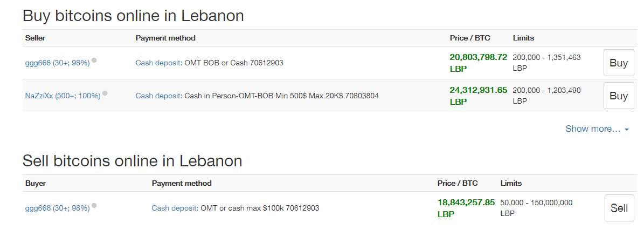Open Cash deposit link in Sell table
644x236 pixels.
pyautogui.click(x=175, y=208)
